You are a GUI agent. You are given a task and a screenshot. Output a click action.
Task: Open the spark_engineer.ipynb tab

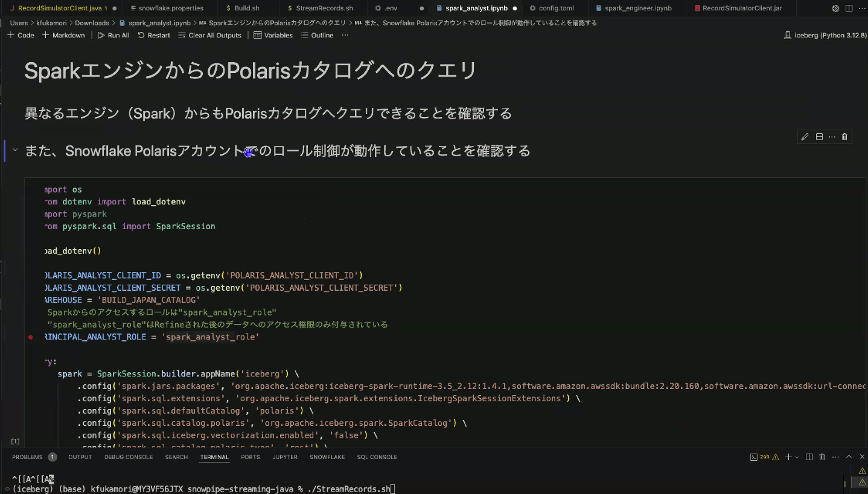638,8
